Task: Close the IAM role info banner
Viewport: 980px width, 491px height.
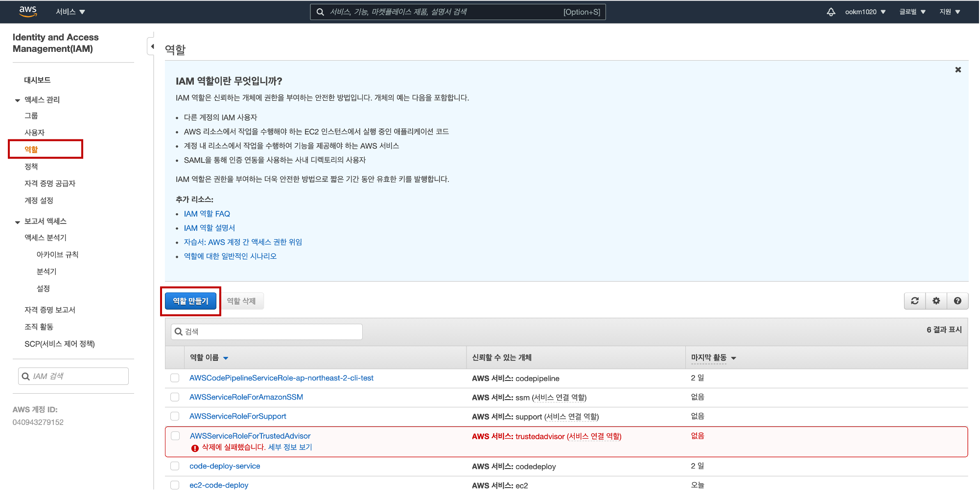Action: point(958,70)
